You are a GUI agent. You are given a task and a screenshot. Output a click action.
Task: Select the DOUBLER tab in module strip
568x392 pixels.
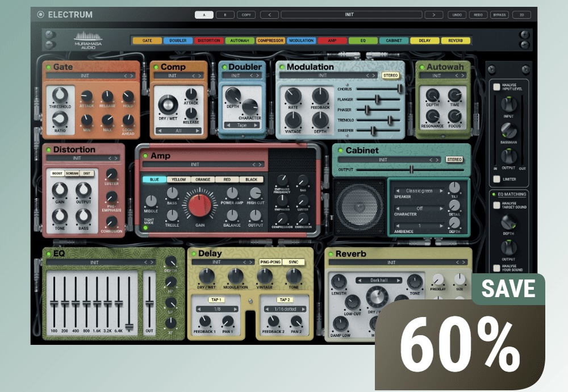[178, 40]
